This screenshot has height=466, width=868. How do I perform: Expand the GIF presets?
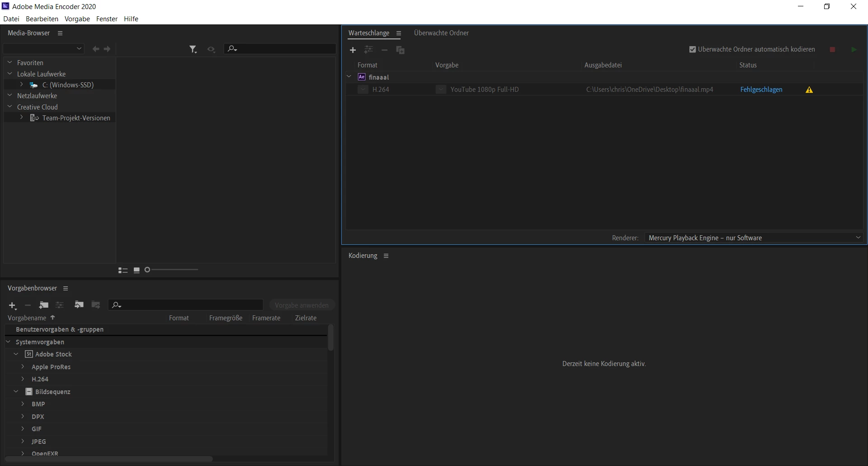(x=23, y=428)
